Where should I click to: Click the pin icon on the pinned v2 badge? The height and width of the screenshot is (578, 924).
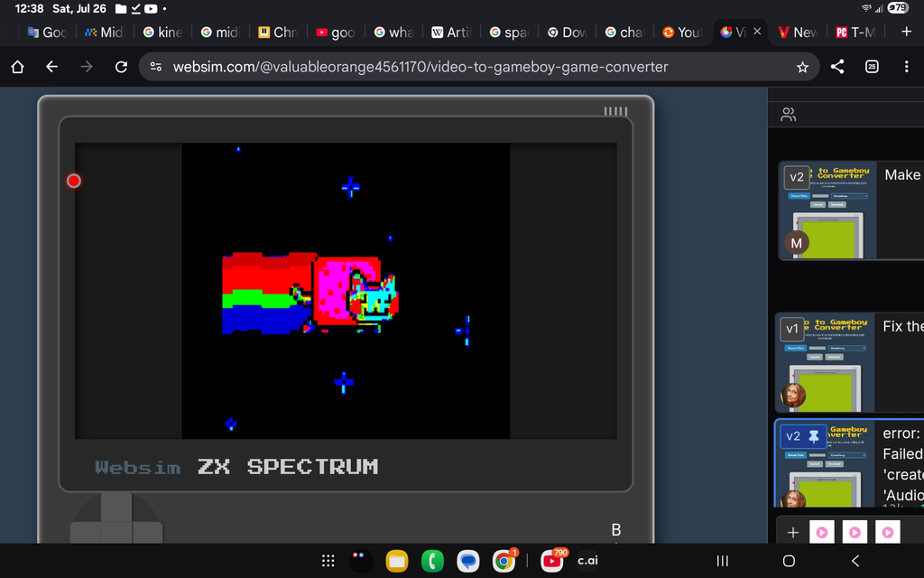814,436
